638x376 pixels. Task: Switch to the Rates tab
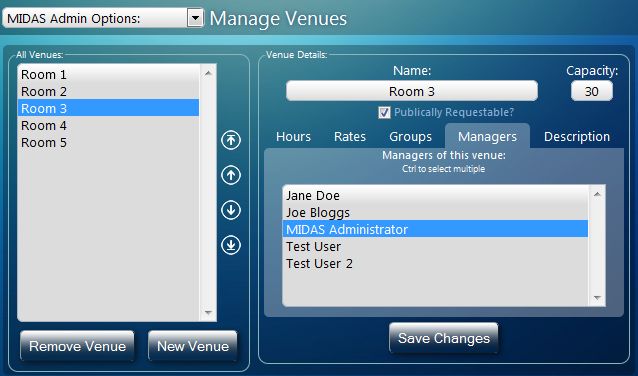(350, 137)
